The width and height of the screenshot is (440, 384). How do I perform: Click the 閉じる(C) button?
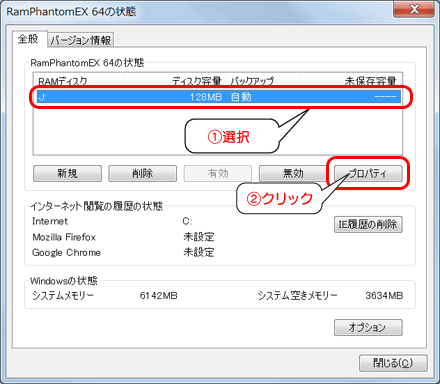393,363
